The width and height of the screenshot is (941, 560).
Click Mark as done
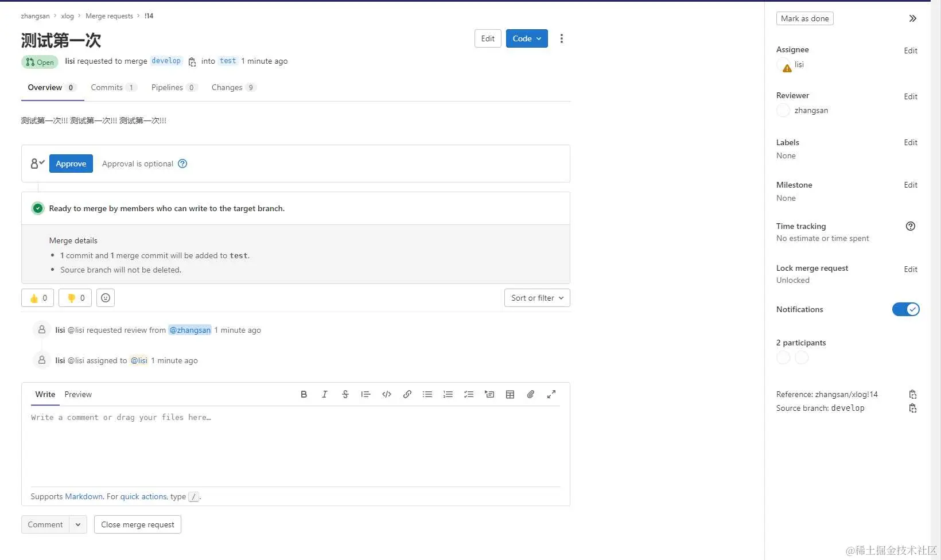click(805, 18)
